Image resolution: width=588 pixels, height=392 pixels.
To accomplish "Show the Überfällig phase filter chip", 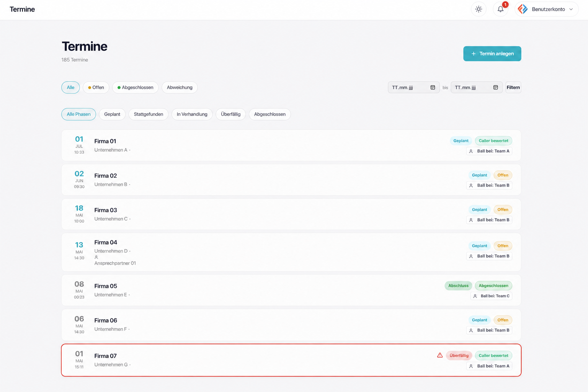I will point(231,114).
